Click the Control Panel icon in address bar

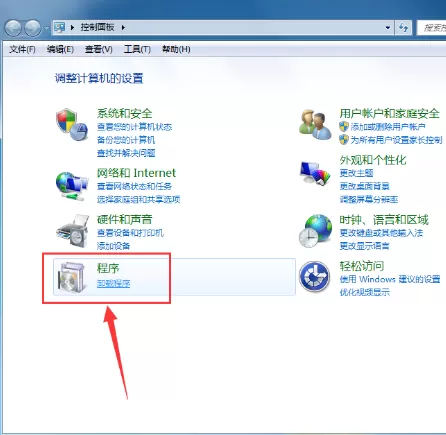[60, 27]
